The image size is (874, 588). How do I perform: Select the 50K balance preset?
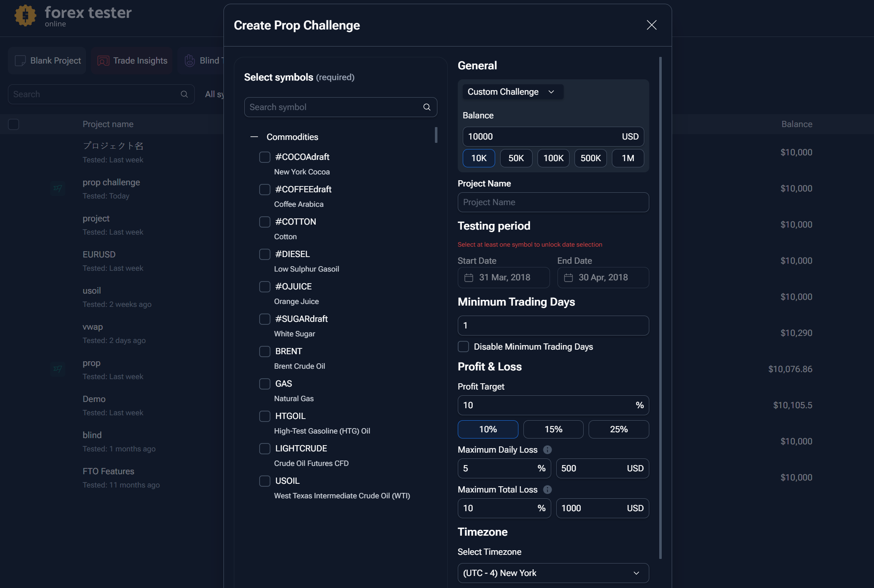(516, 158)
